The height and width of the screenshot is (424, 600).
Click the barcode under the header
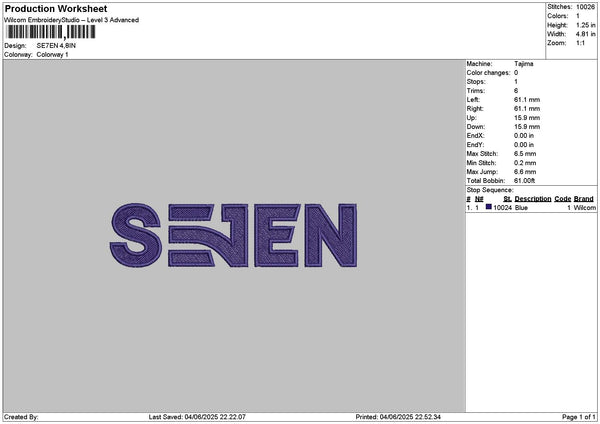click(51, 32)
